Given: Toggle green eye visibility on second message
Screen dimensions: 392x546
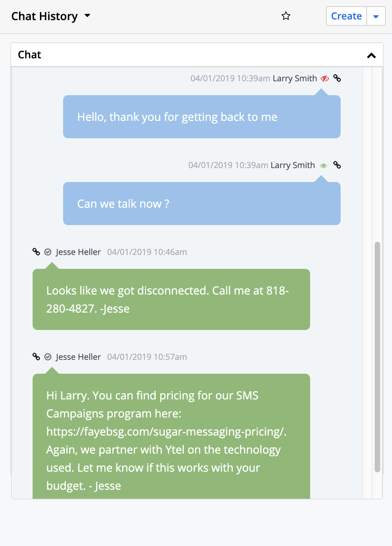Looking at the screenshot, I should [323, 166].
